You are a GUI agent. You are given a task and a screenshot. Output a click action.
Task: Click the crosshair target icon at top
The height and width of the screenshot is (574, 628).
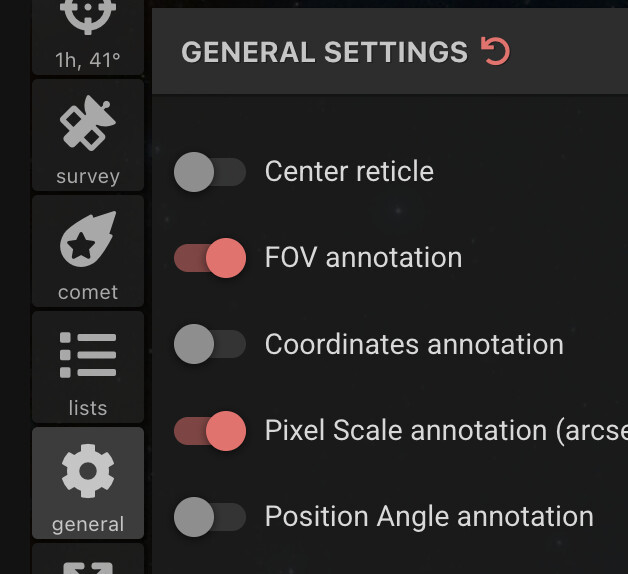point(88,15)
